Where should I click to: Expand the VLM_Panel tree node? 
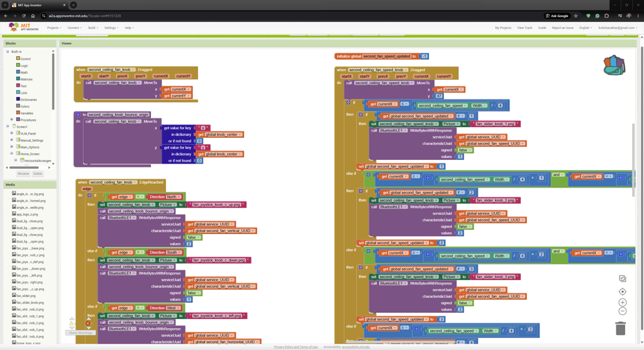click(x=12, y=133)
